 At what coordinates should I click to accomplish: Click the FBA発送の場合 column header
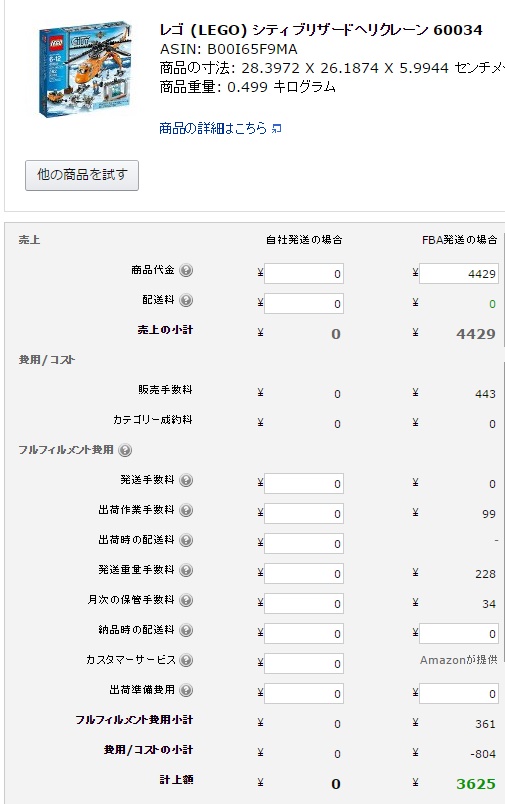(x=459, y=239)
